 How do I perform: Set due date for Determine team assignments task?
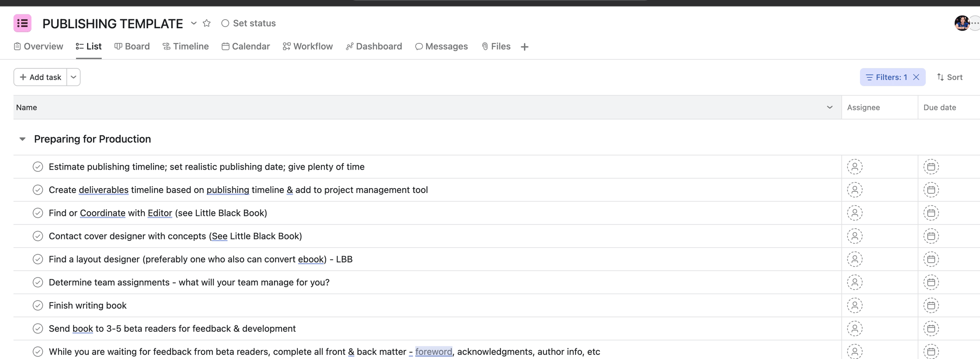pos(931,283)
